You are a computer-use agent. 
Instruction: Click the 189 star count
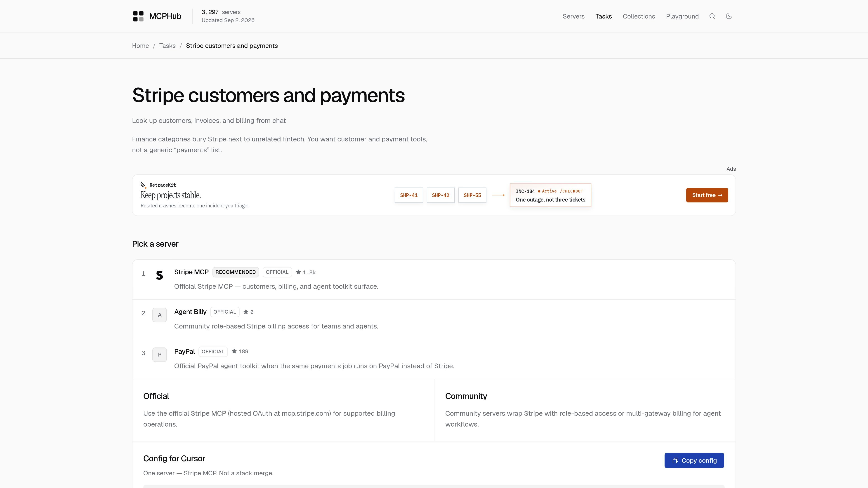click(x=243, y=352)
